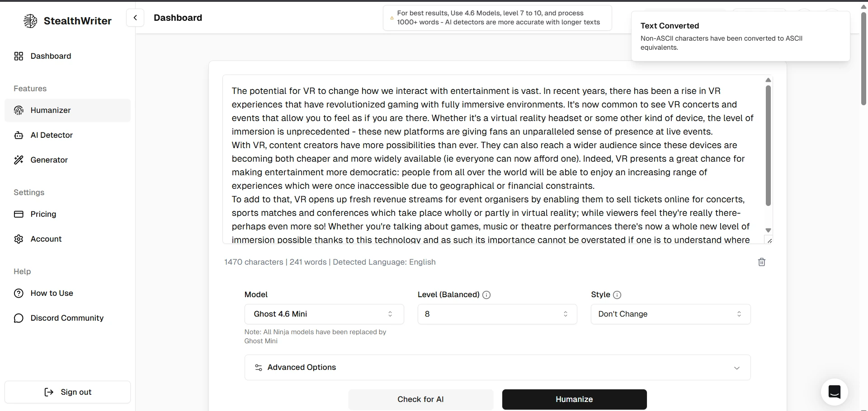868x411 pixels.
Task: Collapse sidebar with the left chevron button
Action: tap(135, 18)
